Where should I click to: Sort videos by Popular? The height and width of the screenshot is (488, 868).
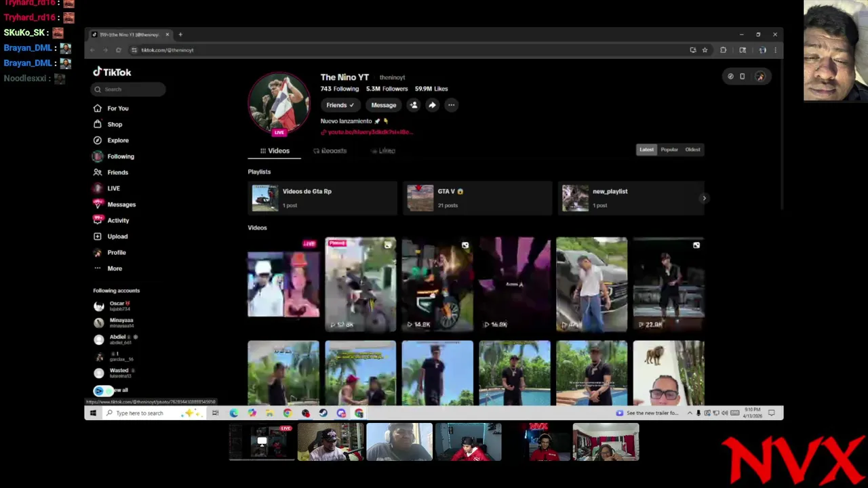(669, 150)
